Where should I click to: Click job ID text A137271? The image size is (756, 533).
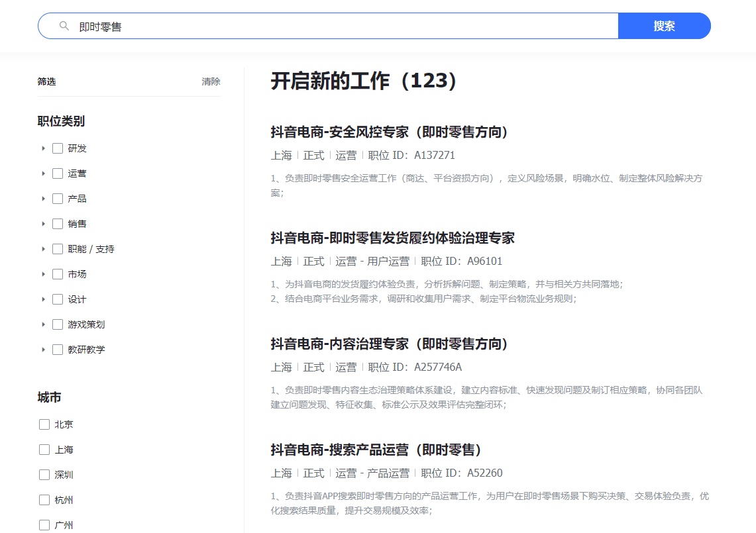pos(435,155)
